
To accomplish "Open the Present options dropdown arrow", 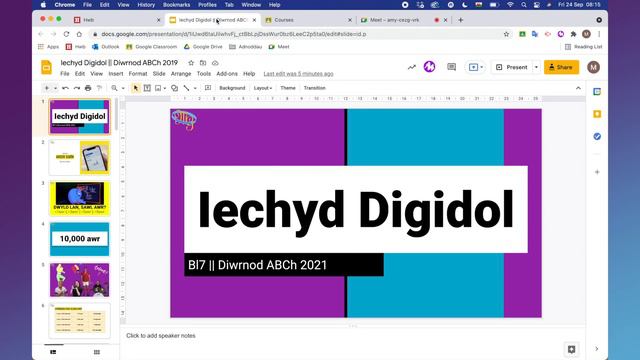I will coord(536,67).
